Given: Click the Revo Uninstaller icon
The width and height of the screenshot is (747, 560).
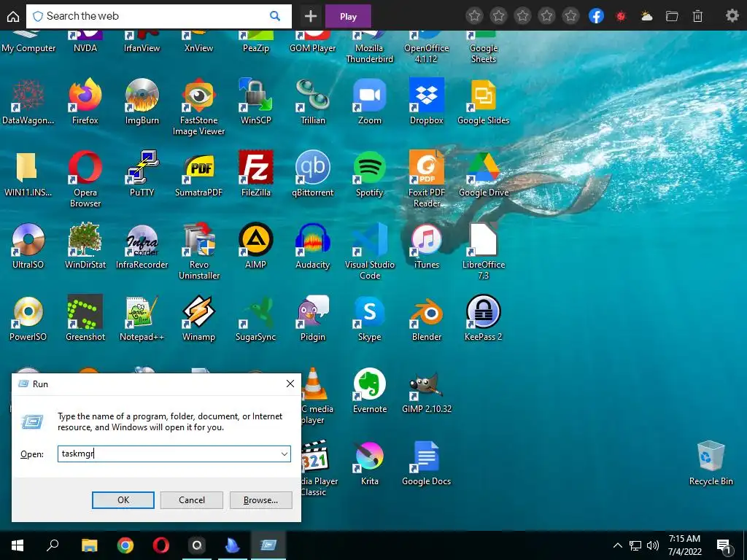Looking at the screenshot, I should click(199, 252).
